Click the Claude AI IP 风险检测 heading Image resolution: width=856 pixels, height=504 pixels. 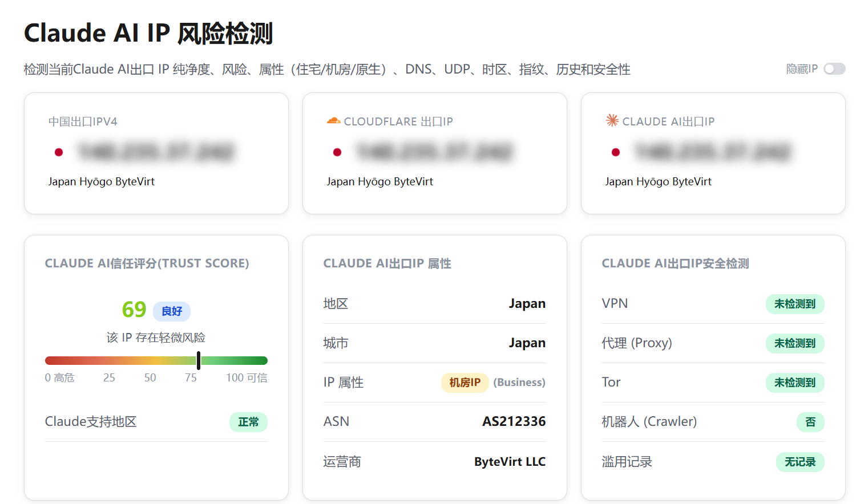click(148, 33)
